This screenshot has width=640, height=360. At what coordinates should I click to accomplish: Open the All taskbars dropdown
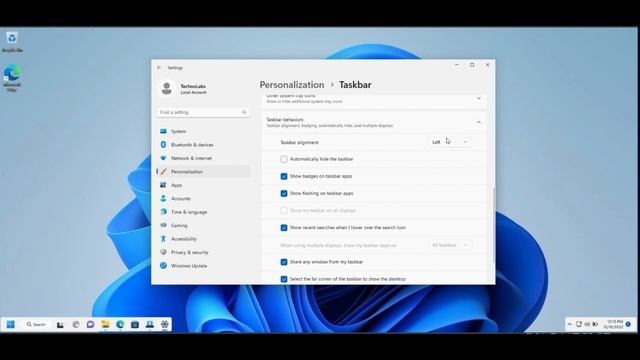point(449,245)
